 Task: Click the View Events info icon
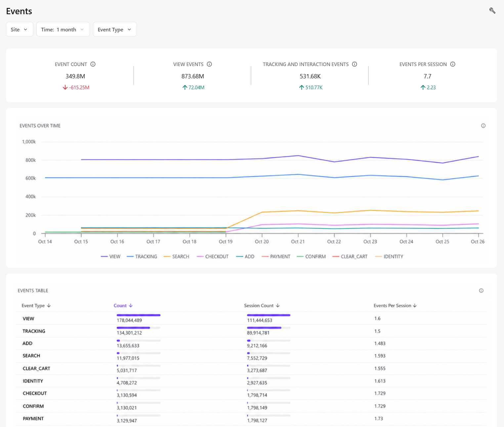click(209, 64)
